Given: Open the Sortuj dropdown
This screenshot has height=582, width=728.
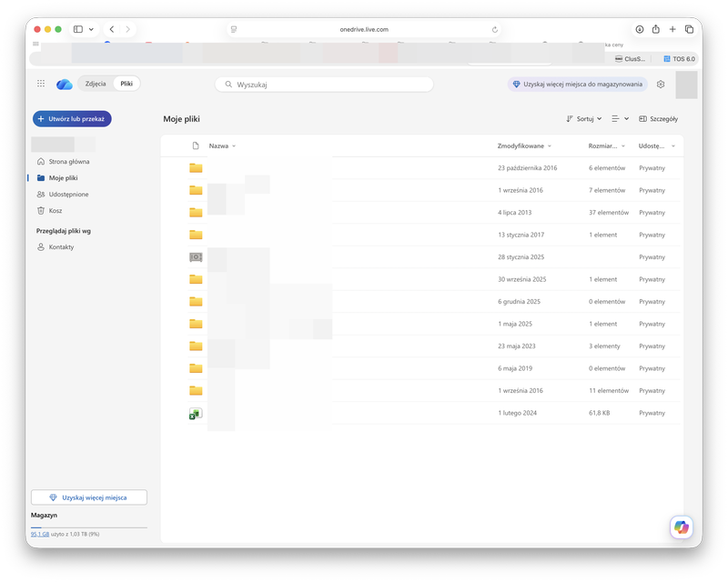Looking at the screenshot, I should click(584, 119).
